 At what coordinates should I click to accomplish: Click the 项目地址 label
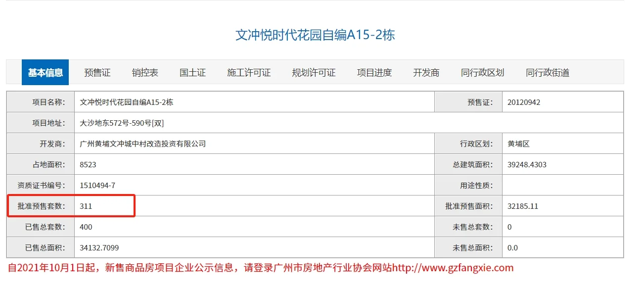click(x=49, y=123)
